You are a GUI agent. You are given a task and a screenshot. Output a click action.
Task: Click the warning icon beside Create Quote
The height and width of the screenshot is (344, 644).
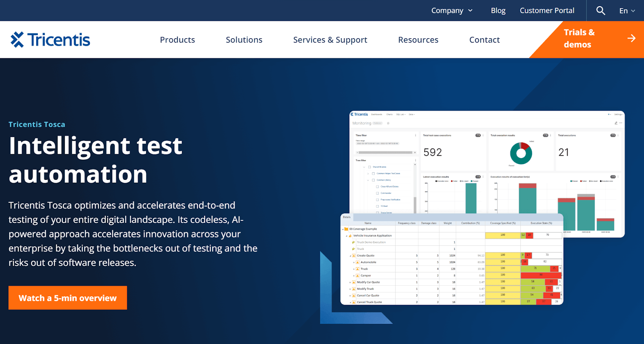pos(354,255)
